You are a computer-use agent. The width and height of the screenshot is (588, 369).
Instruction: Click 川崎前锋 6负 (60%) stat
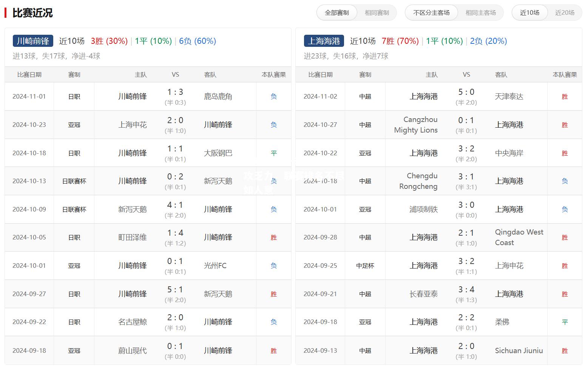198,41
